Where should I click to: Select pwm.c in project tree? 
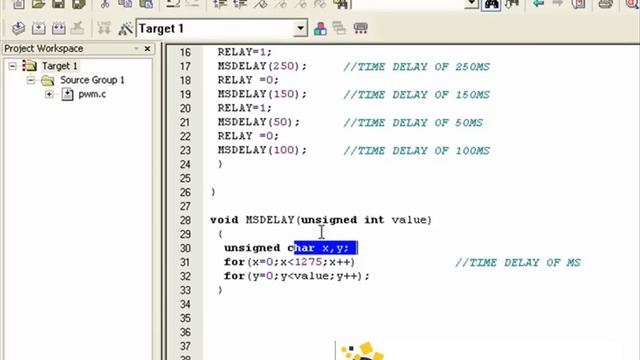92,94
